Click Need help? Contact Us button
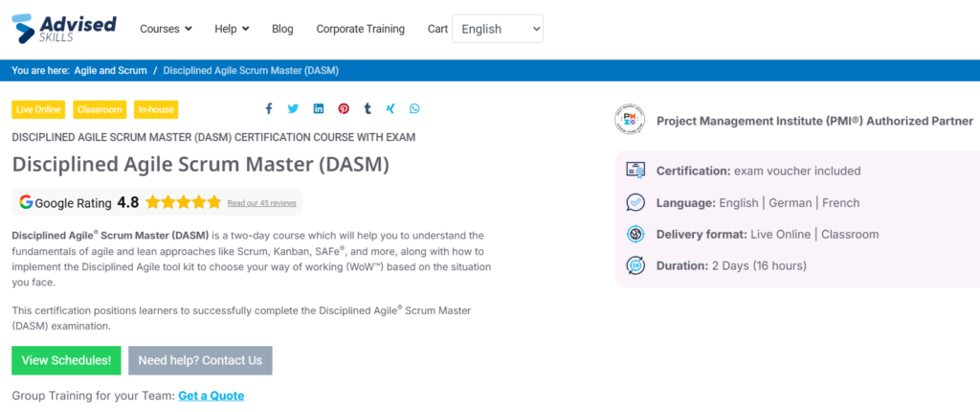980x412 pixels. (201, 360)
